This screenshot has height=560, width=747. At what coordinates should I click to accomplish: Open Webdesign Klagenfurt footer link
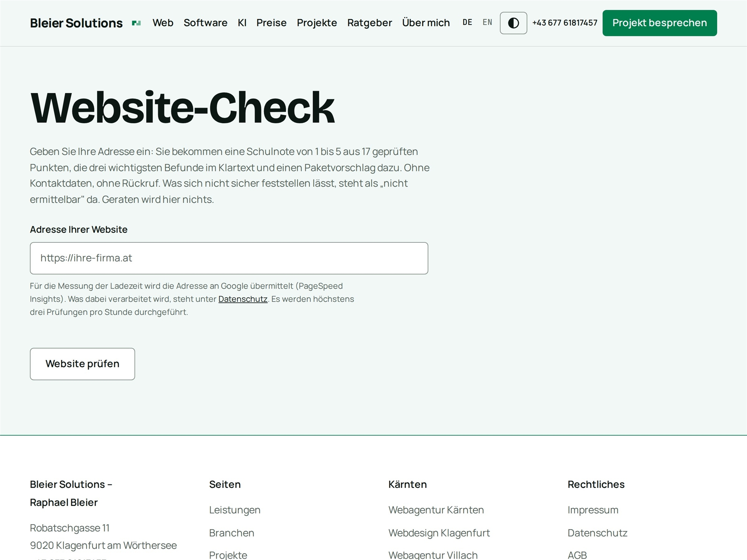pos(439,533)
